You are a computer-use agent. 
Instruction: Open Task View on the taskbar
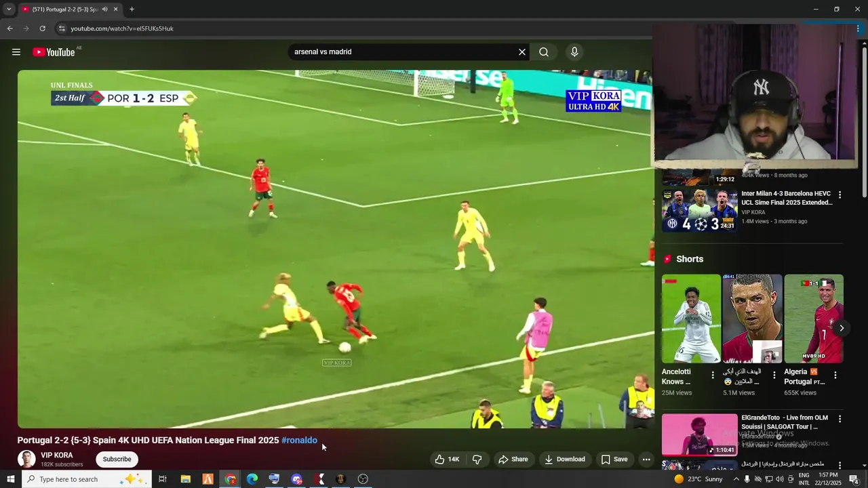(x=163, y=479)
